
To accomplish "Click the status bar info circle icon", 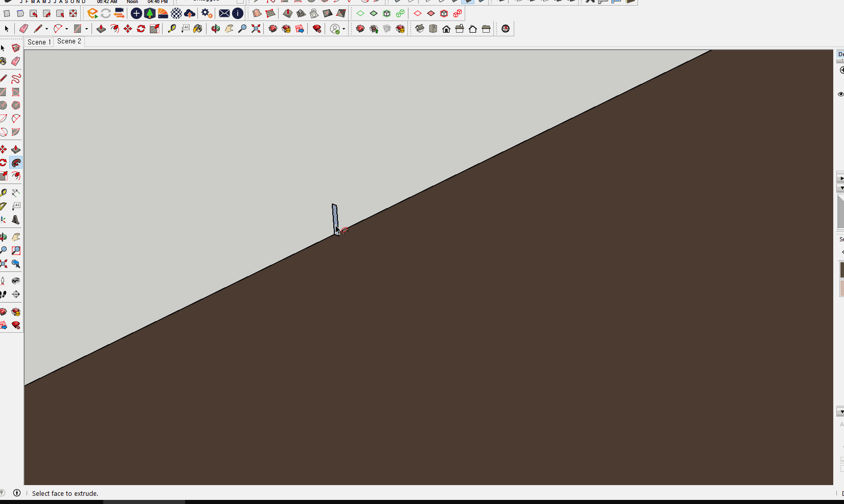I will point(17,493).
